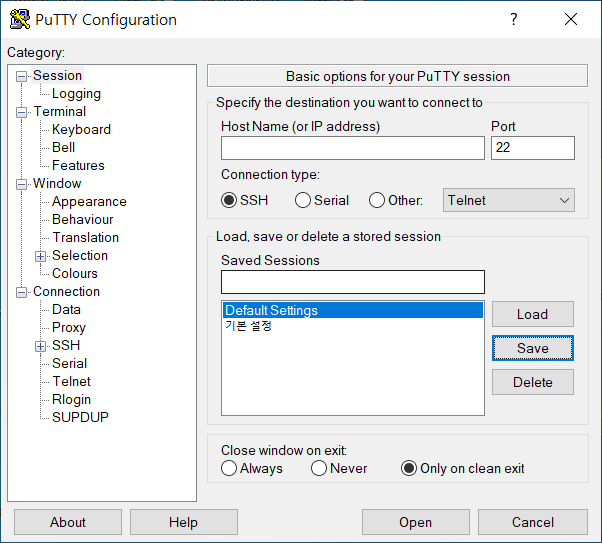Open the Appearance settings category
This screenshot has width=602, height=543.
coord(89,202)
